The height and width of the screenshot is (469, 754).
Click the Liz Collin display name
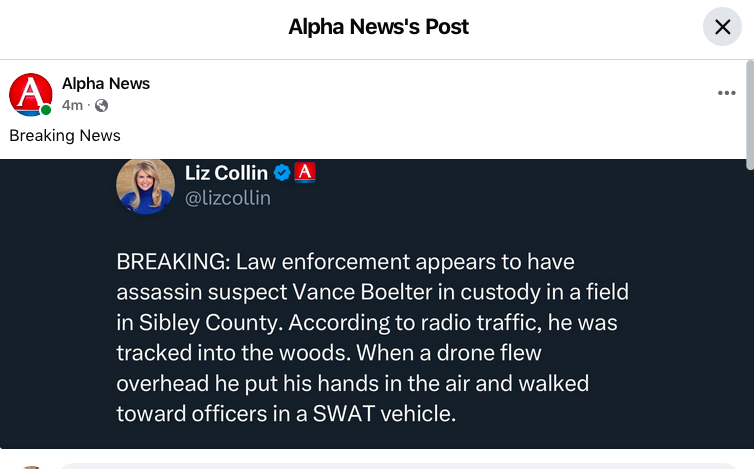point(226,173)
